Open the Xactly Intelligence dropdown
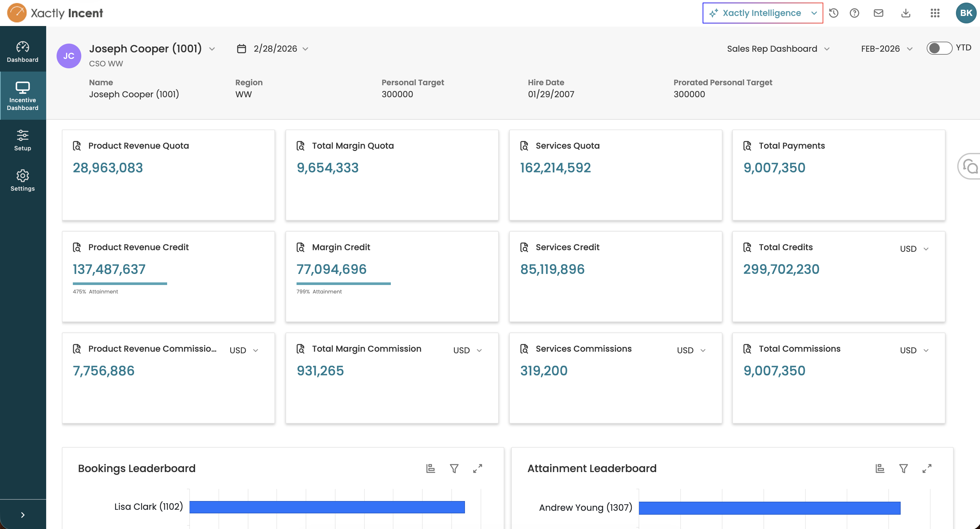The height and width of the screenshot is (529, 980). tap(762, 13)
